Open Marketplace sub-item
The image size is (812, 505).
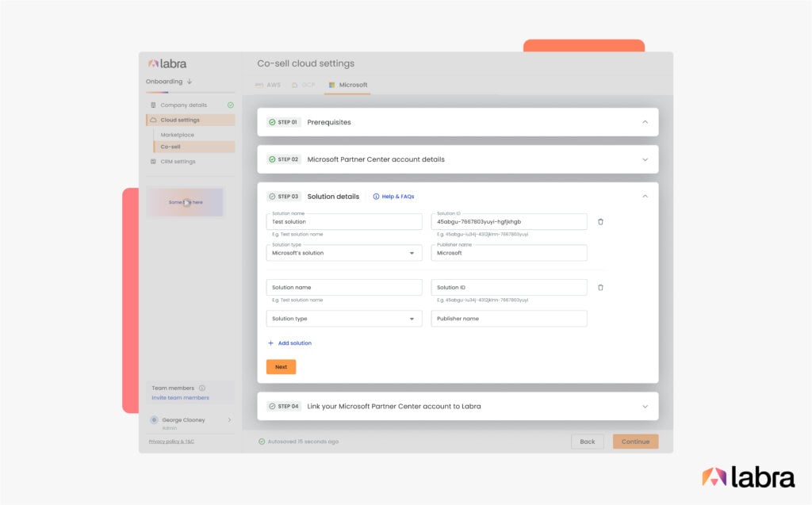tap(177, 135)
